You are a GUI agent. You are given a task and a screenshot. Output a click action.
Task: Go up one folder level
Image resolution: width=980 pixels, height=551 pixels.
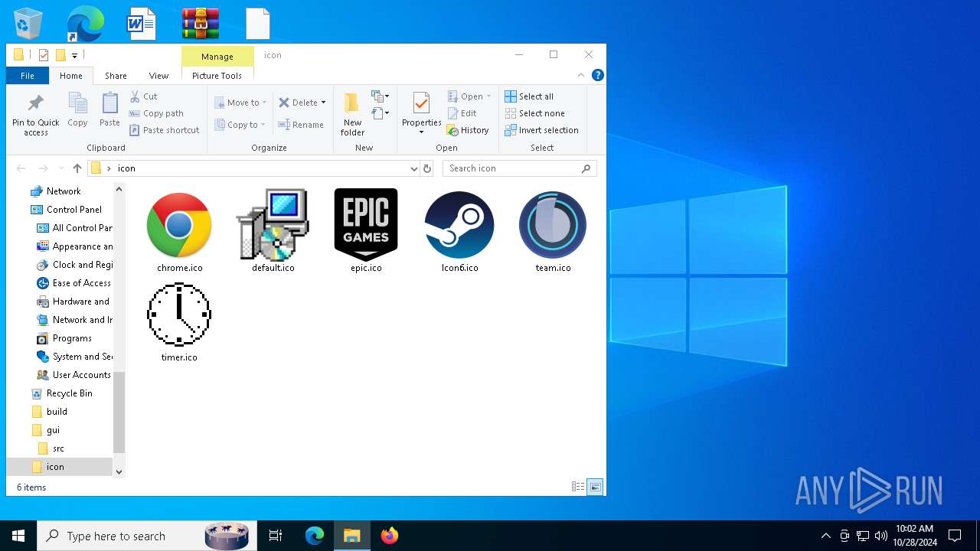77,168
